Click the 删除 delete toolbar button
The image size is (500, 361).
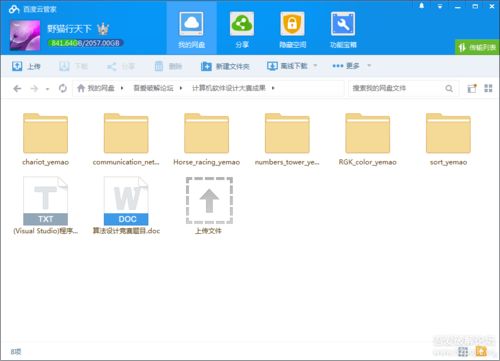click(x=168, y=66)
